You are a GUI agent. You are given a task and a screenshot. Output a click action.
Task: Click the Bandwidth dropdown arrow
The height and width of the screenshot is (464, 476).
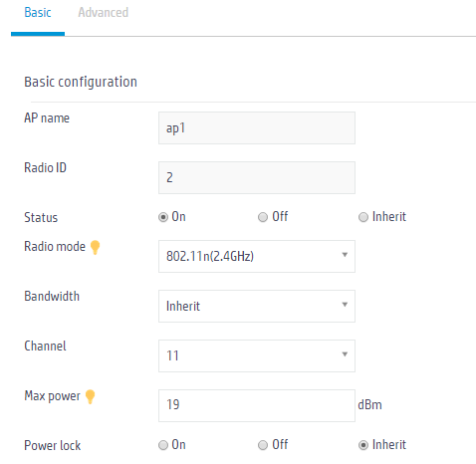point(345,305)
